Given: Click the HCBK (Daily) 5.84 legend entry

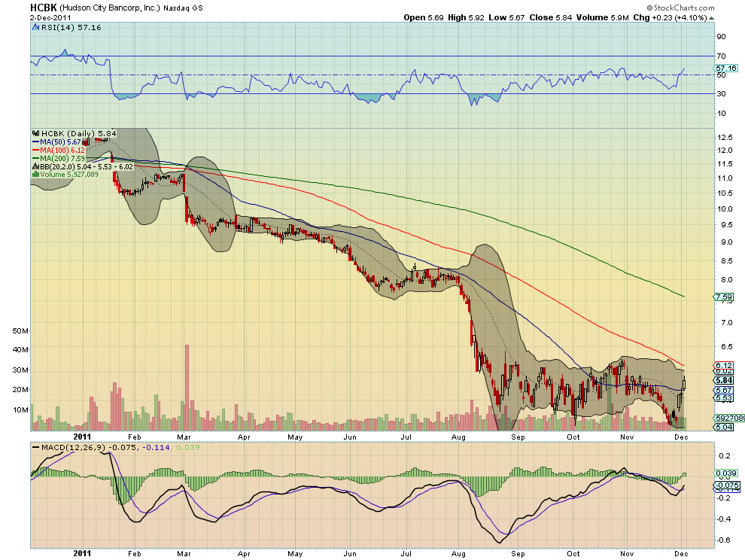Looking at the screenshot, I should [78, 133].
